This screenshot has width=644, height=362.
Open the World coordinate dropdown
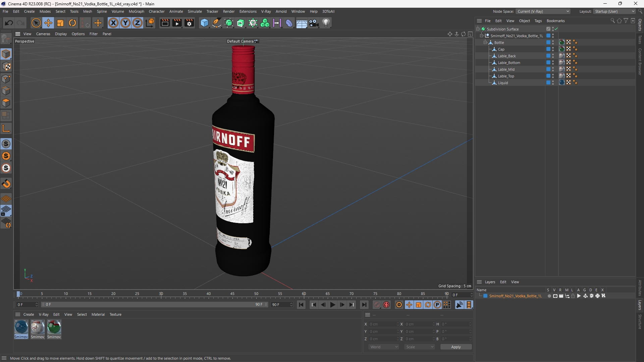point(384,347)
